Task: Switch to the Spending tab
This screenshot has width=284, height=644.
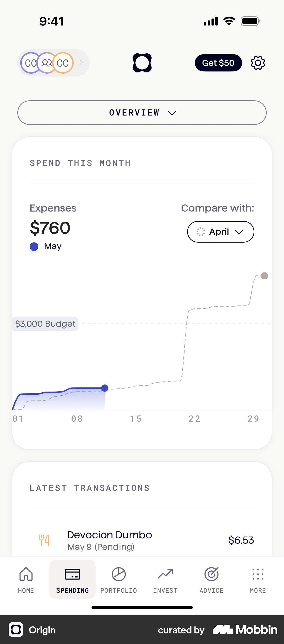Action: coord(72,579)
